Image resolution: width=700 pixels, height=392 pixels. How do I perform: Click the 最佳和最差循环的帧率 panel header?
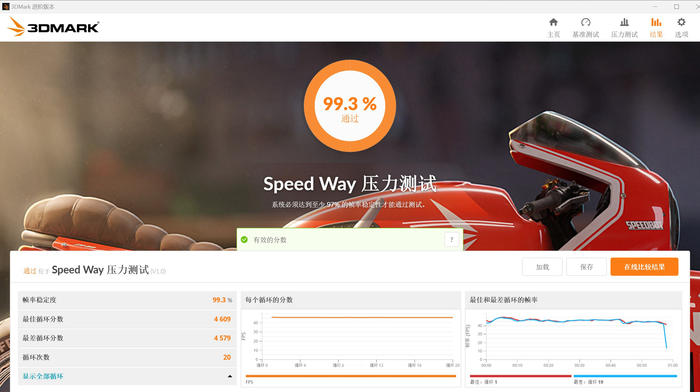pos(574,300)
